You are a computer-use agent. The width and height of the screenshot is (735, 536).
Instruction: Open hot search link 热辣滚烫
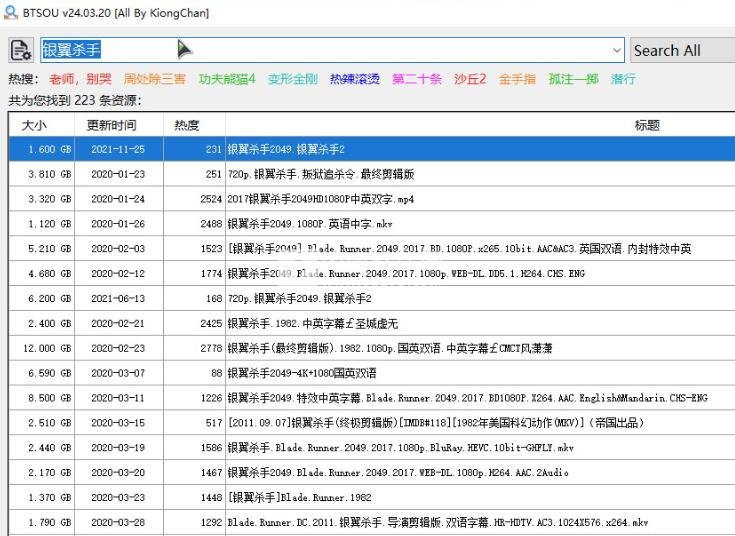coord(355,79)
